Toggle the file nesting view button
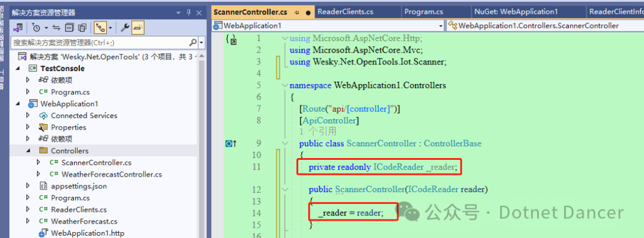This screenshot has height=238, width=644. [100, 28]
